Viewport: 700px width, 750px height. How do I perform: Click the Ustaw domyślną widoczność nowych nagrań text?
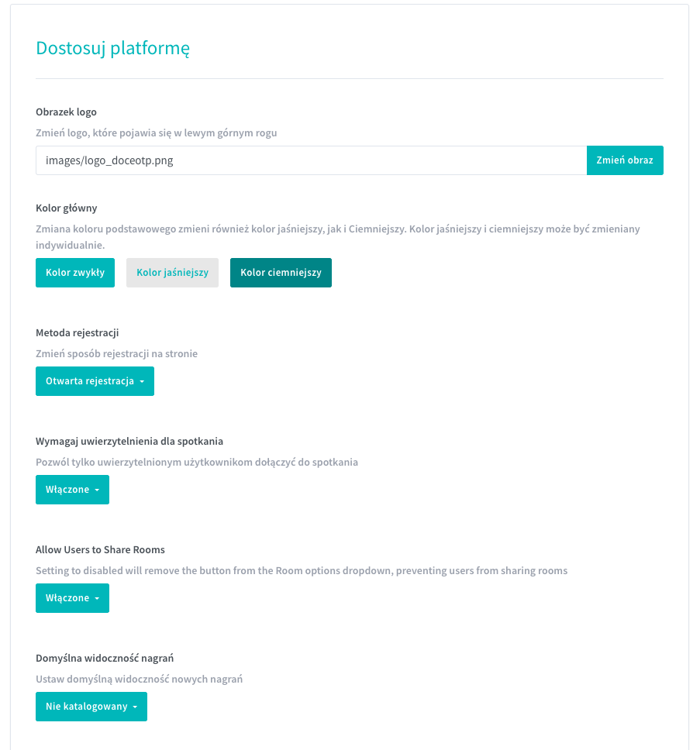[140, 679]
